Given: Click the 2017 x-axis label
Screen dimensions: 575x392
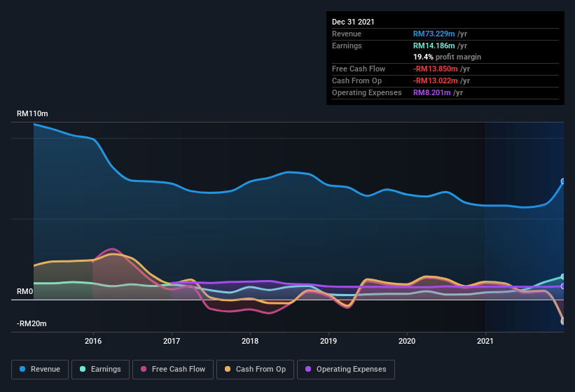Looking at the screenshot, I should (172, 341).
